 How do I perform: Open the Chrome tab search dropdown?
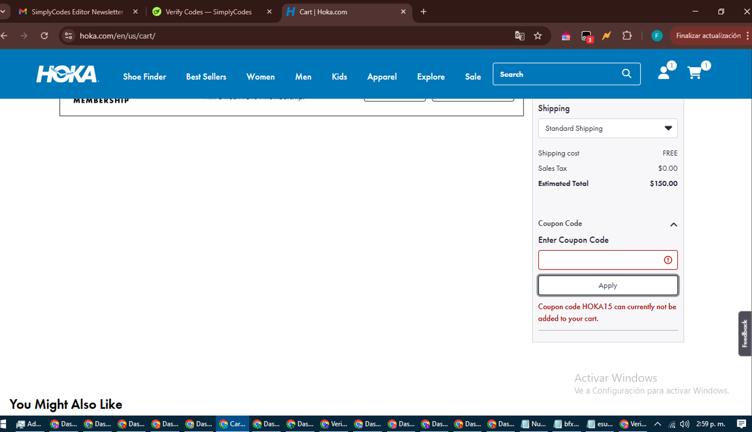coord(3,12)
